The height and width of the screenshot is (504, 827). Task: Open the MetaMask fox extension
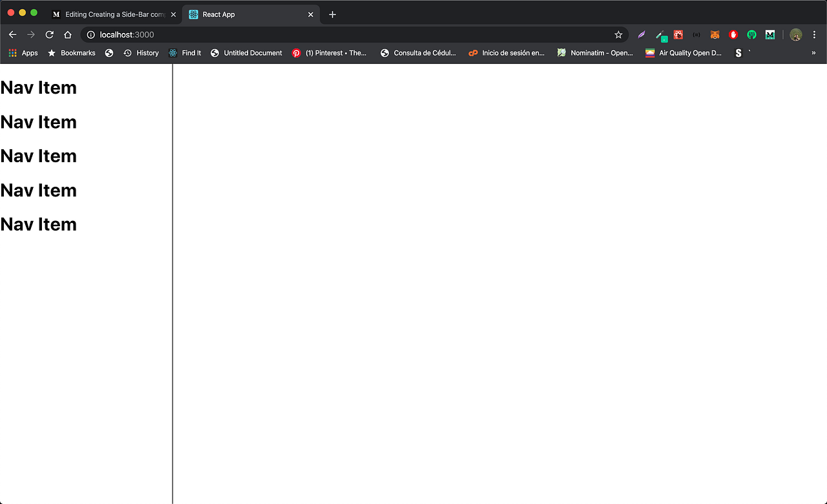tap(715, 34)
